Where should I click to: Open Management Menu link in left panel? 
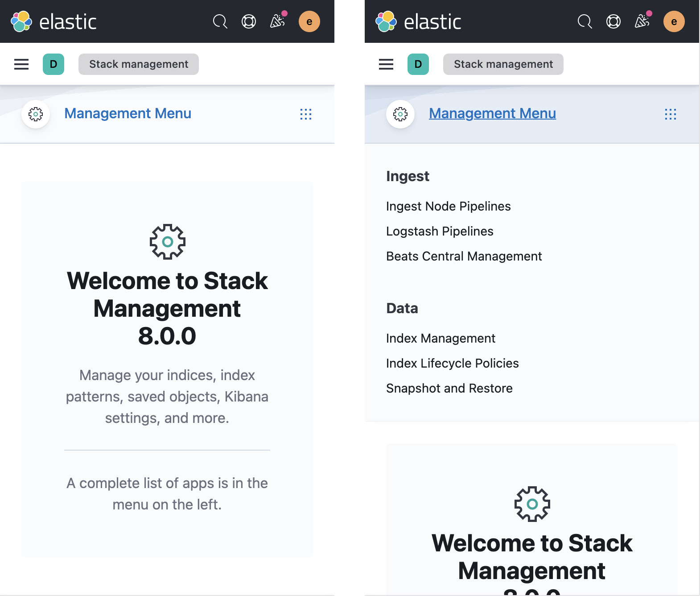coord(128,113)
